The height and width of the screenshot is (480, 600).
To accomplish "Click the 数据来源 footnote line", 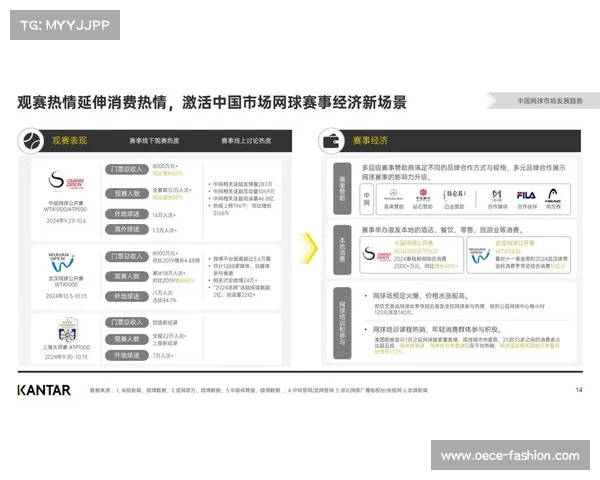I will [259, 390].
